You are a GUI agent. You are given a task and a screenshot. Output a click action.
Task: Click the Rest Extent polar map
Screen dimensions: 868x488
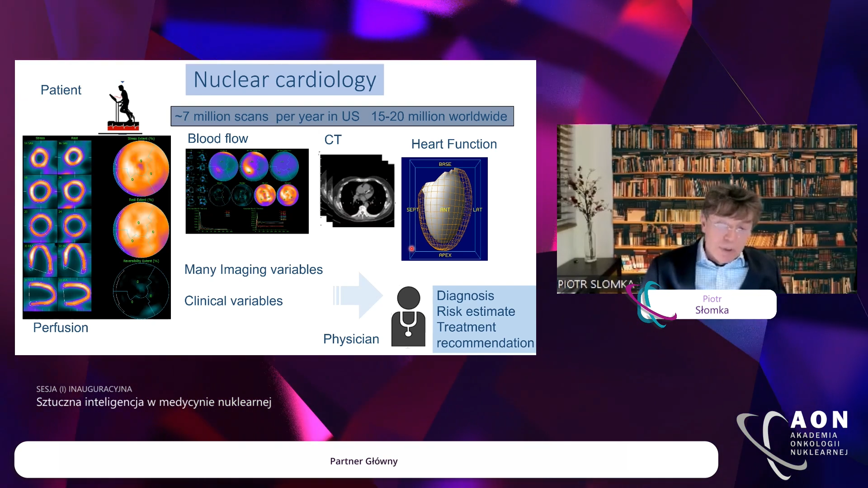click(x=141, y=230)
